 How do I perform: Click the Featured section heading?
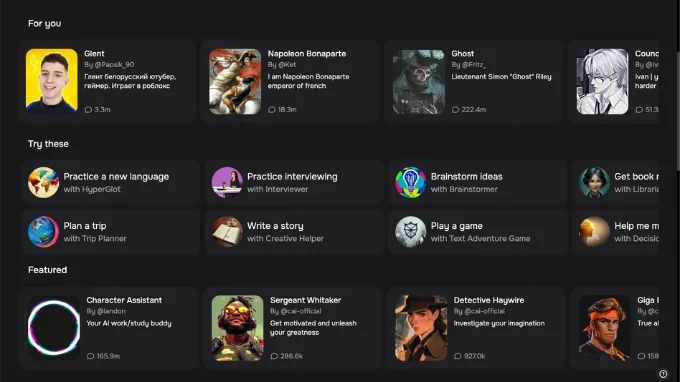click(48, 270)
